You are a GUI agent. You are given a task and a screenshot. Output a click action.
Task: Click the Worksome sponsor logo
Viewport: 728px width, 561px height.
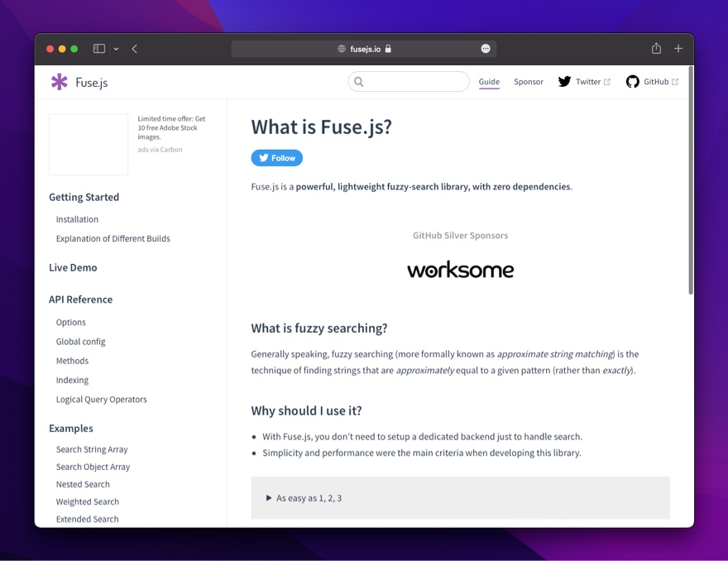click(460, 269)
